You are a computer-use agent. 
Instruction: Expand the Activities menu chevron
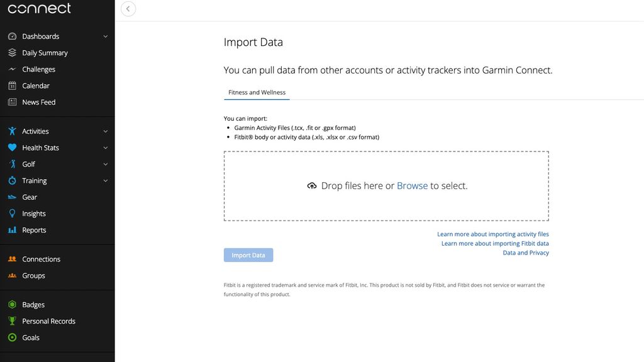click(105, 131)
